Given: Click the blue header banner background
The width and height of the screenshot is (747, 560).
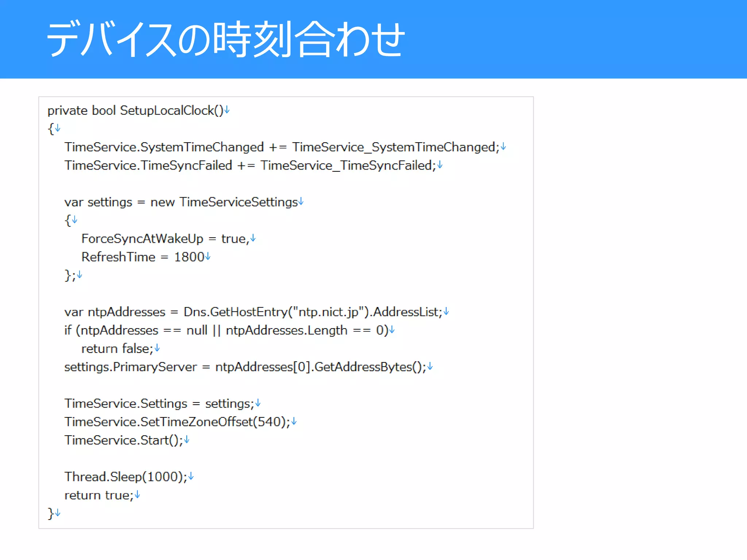Looking at the screenshot, I should coord(584,39).
